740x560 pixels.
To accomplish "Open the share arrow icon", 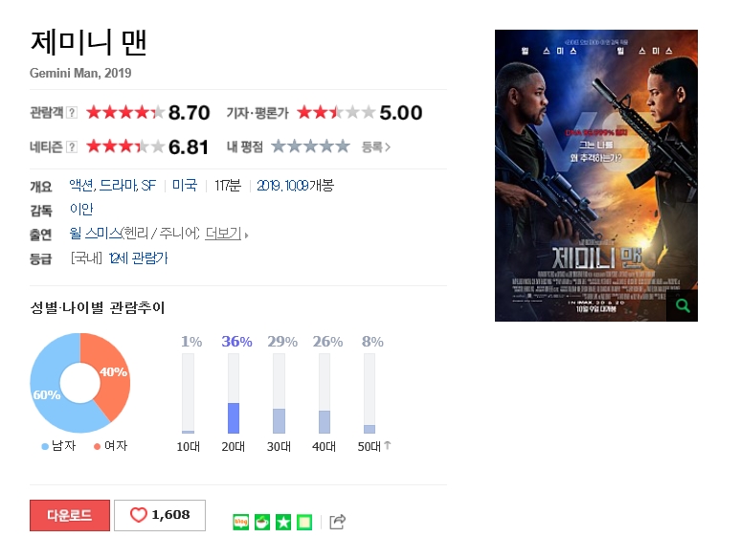I will [x=337, y=522].
